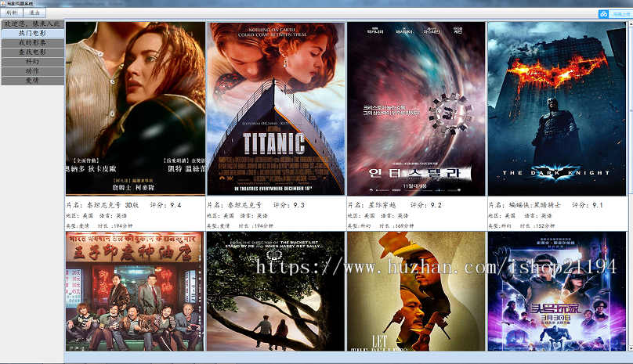The height and width of the screenshot is (364, 633).
Task: Click the rating text 评分: 9.1
Action: click(588, 205)
